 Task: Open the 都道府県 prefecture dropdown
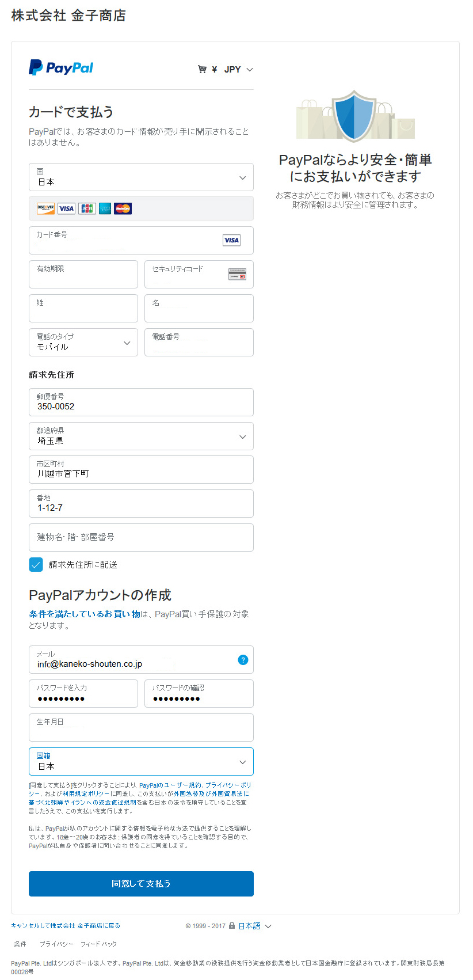click(141, 436)
